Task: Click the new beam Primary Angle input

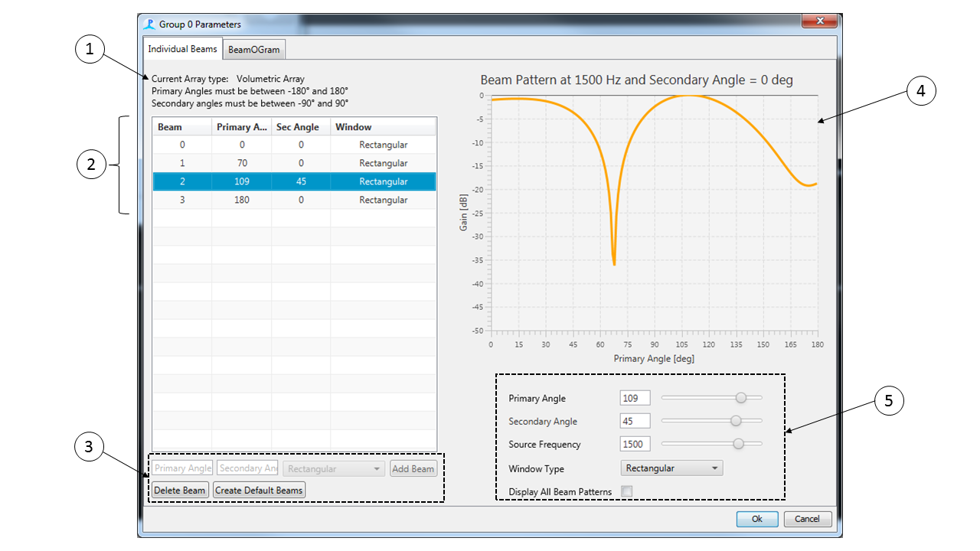Action: tap(182, 468)
